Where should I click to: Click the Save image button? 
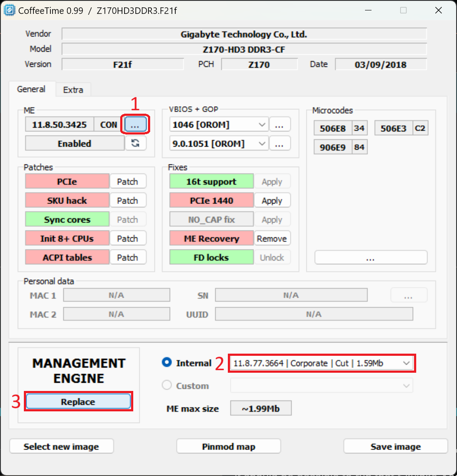tap(395, 446)
